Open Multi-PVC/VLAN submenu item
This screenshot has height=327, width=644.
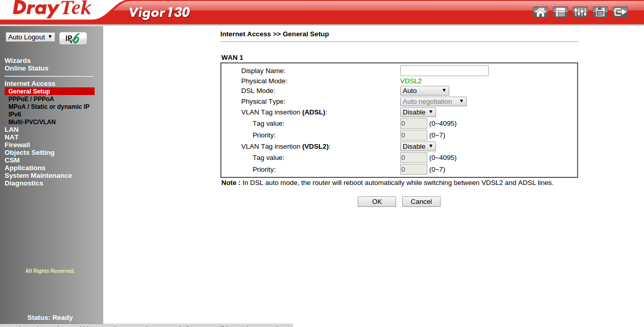[x=32, y=122]
